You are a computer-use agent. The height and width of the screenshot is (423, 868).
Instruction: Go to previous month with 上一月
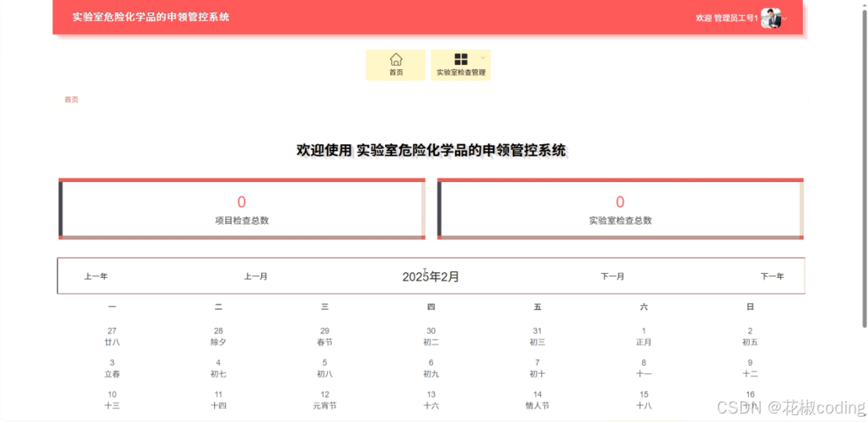click(x=256, y=276)
